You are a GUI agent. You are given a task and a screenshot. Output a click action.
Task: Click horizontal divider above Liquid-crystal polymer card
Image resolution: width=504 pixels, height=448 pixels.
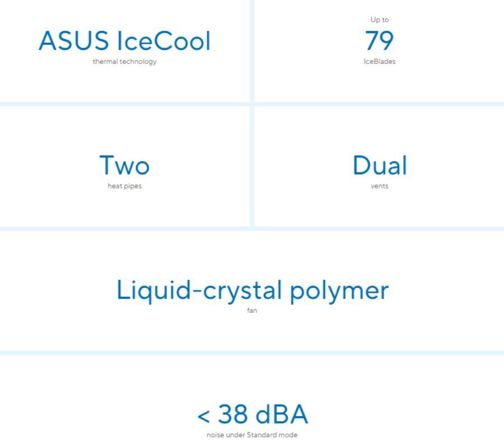252,228
